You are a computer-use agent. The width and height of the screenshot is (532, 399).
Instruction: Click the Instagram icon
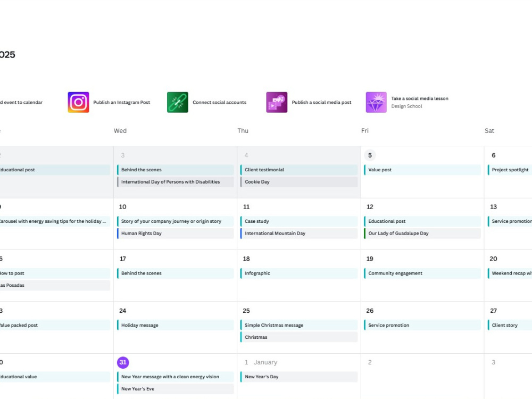pyautogui.click(x=78, y=102)
